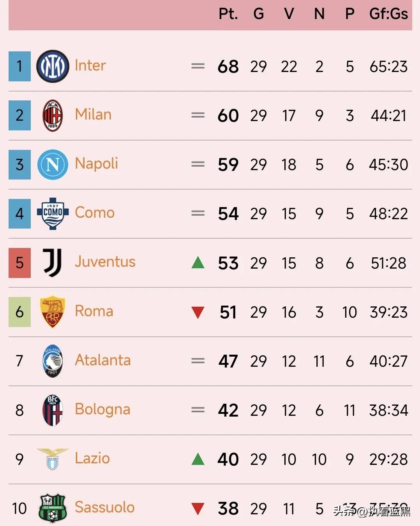Click the Como club crest
The image size is (420, 526).
tap(53, 213)
